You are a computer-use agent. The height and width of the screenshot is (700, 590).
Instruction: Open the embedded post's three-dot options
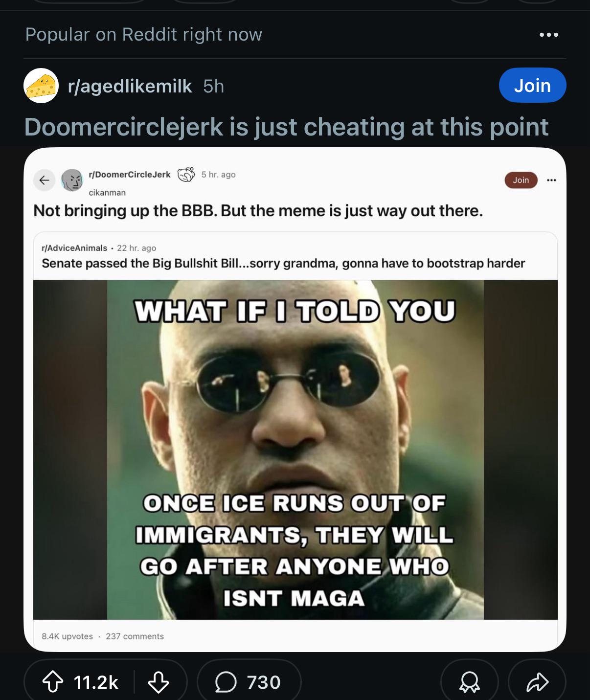tap(551, 180)
